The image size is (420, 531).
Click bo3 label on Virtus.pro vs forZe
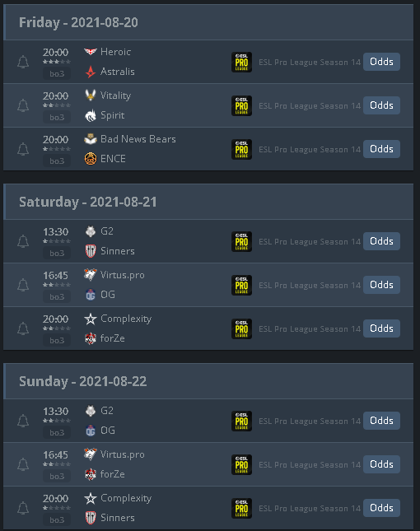[57, 476]
